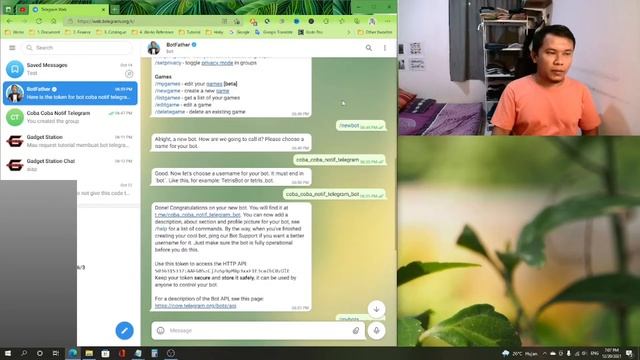Click the /help command link

point(161,229)
